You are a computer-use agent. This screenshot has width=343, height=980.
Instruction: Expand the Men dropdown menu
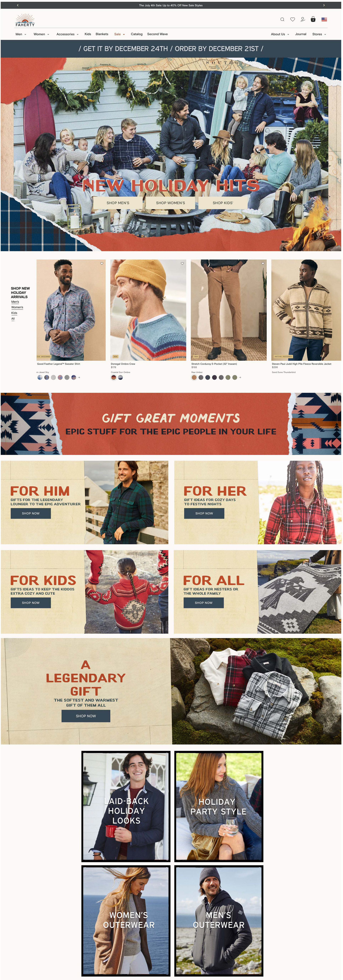pos(21,34)
